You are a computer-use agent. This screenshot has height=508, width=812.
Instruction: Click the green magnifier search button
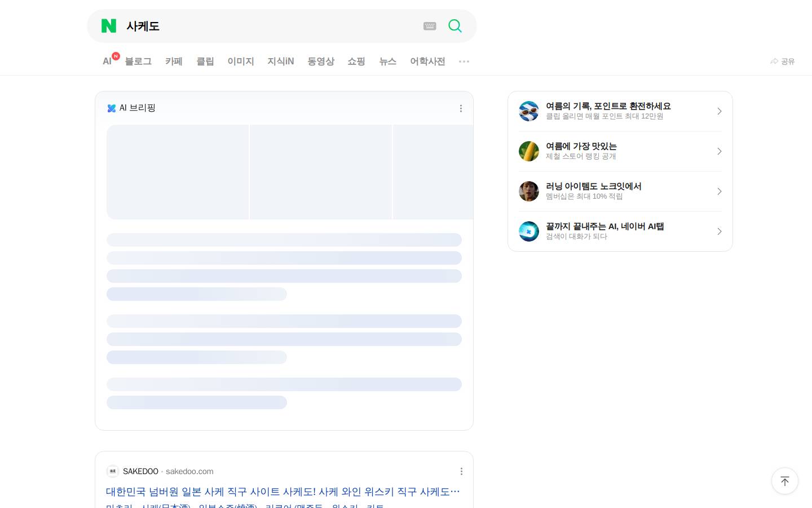tap(455, 26)
